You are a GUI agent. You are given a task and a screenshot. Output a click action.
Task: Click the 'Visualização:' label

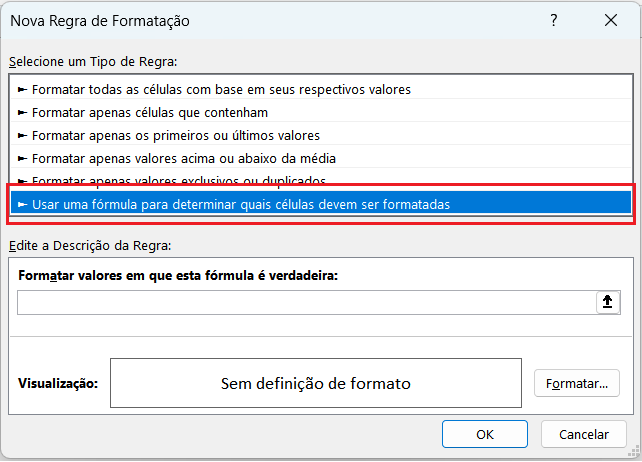pos(58,383)
